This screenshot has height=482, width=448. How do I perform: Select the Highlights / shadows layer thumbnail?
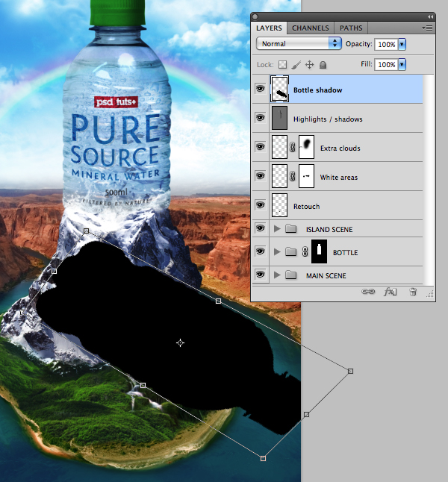(x=279, y=118)
